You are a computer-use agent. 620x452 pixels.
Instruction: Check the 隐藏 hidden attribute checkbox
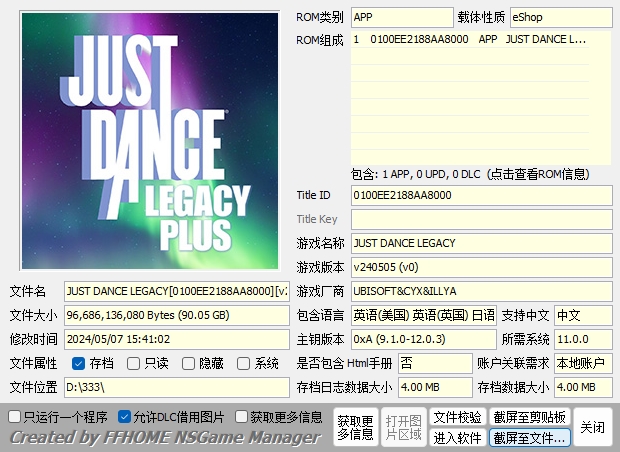pyautogui.click(x=189, y=363)
